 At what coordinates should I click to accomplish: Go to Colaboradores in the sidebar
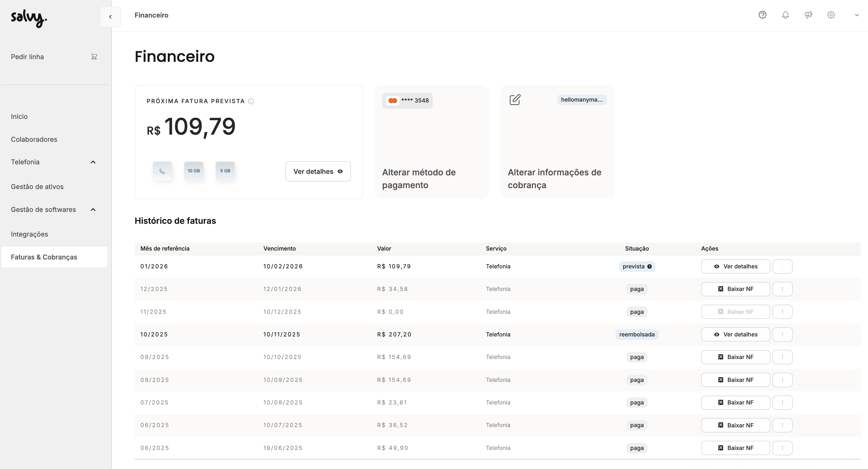click(34, 139)
